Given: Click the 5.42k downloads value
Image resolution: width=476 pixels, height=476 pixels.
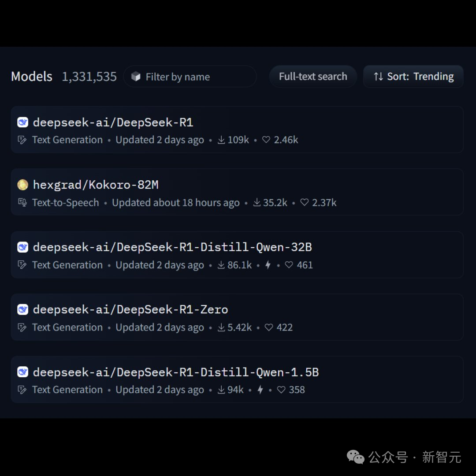Looking at the screenshot, I should [x=239, y=327].
